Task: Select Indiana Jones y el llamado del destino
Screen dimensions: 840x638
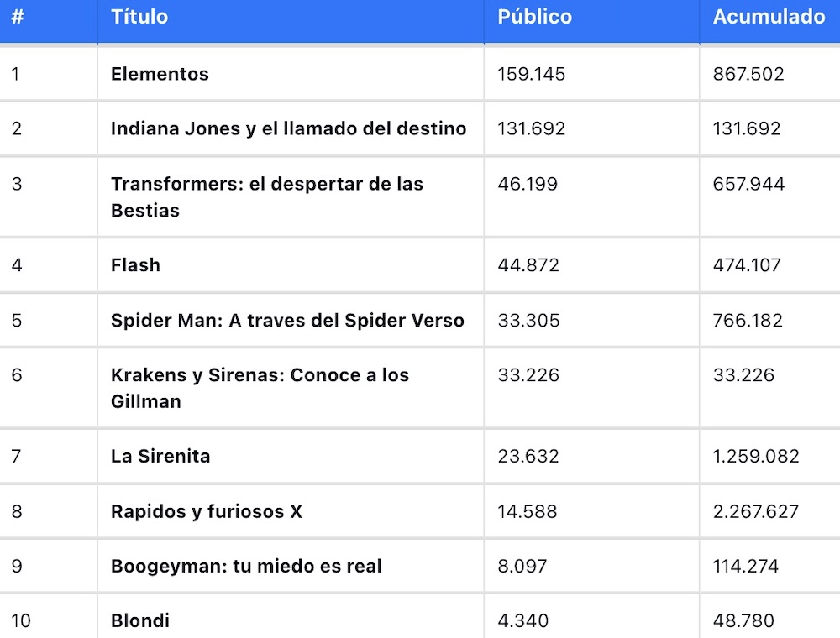Action: point(288,128)
